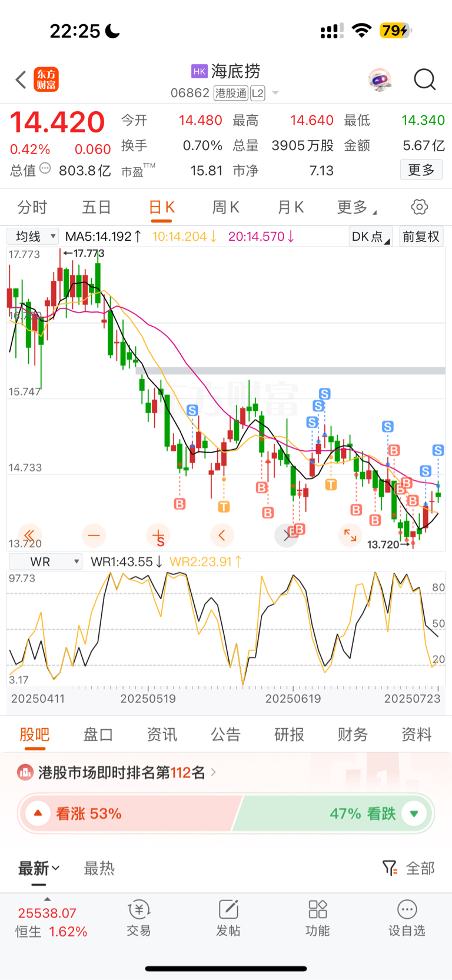Tap the 总值 info smiley icon
The height and width of the screenshot is (980, 452).
coord(45,169)
